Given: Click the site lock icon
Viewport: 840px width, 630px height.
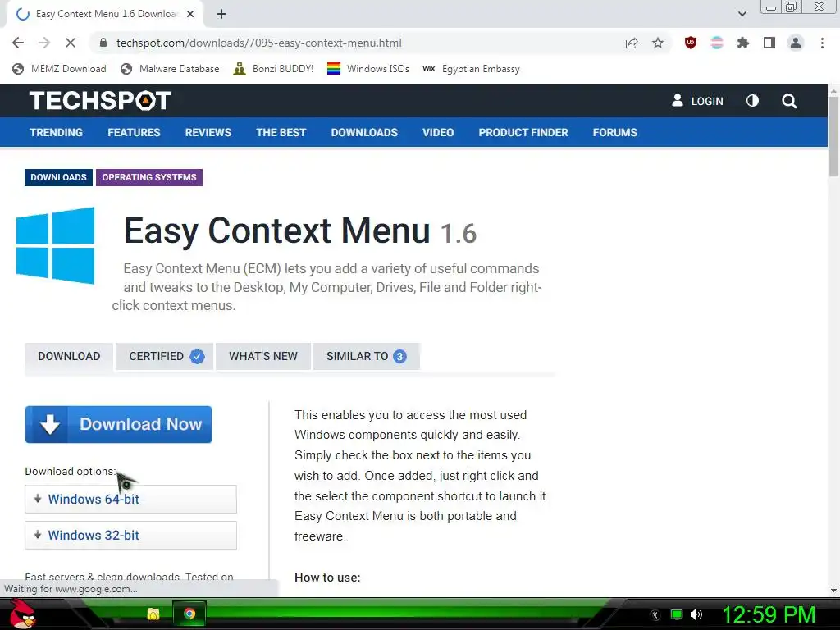Looking at the screenshot, I should (104, 43).
